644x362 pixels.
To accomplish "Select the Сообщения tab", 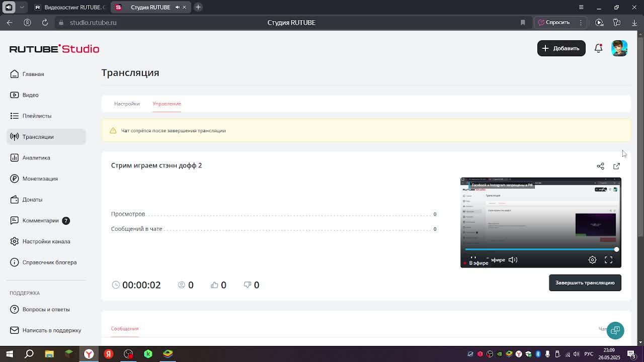I will 125,328.
